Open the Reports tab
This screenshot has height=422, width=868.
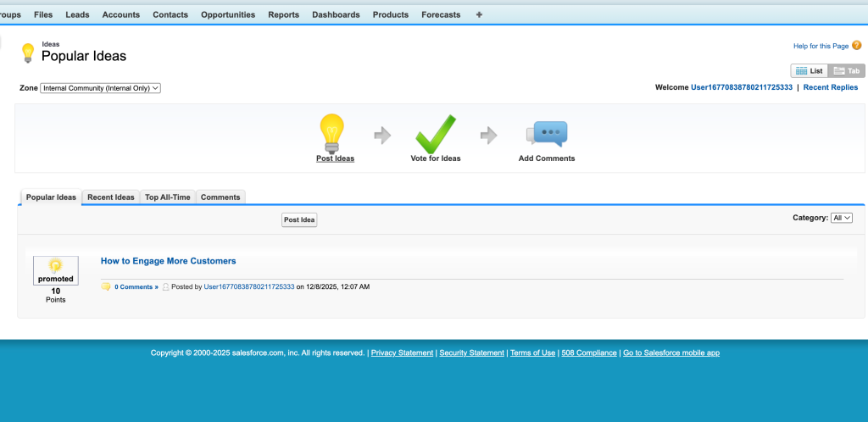pos(284,15)
